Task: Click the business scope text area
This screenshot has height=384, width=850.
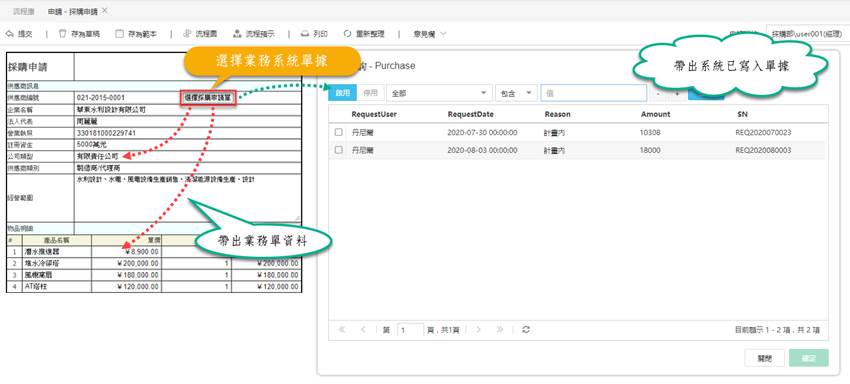Action: pyautogui.click(x=188, y=198)
